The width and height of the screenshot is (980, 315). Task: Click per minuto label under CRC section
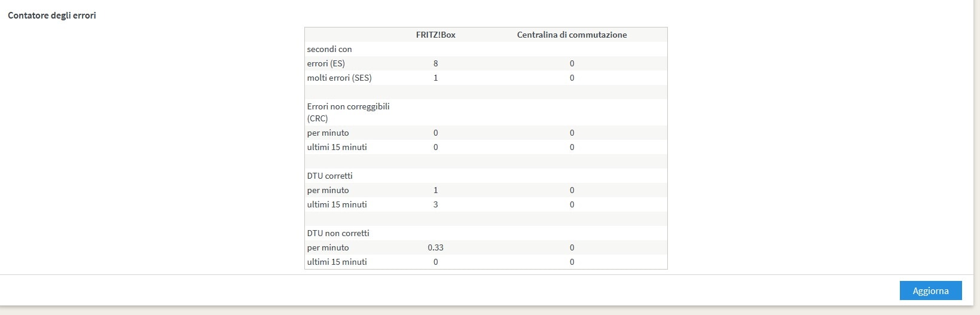328,133
